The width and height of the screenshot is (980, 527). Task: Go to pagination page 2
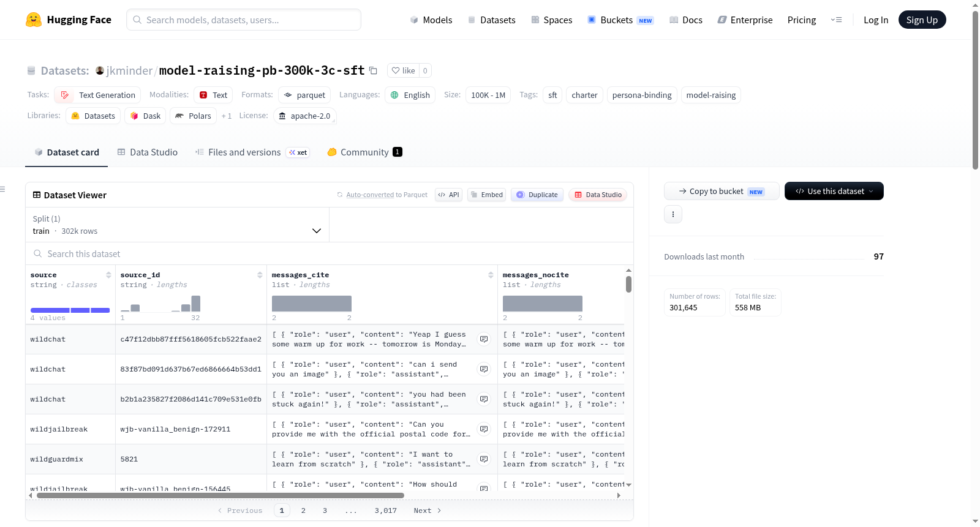pyautogui.click(x=303, y=510)
